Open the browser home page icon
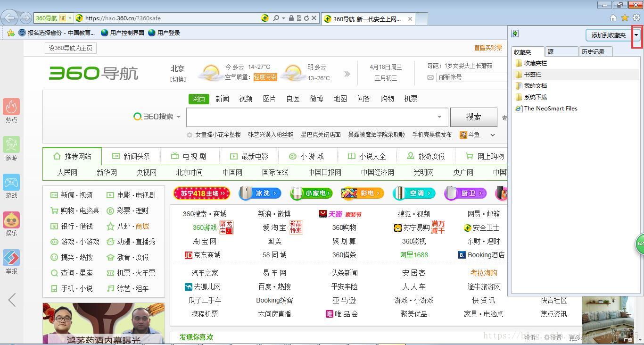 click(613, 17)
